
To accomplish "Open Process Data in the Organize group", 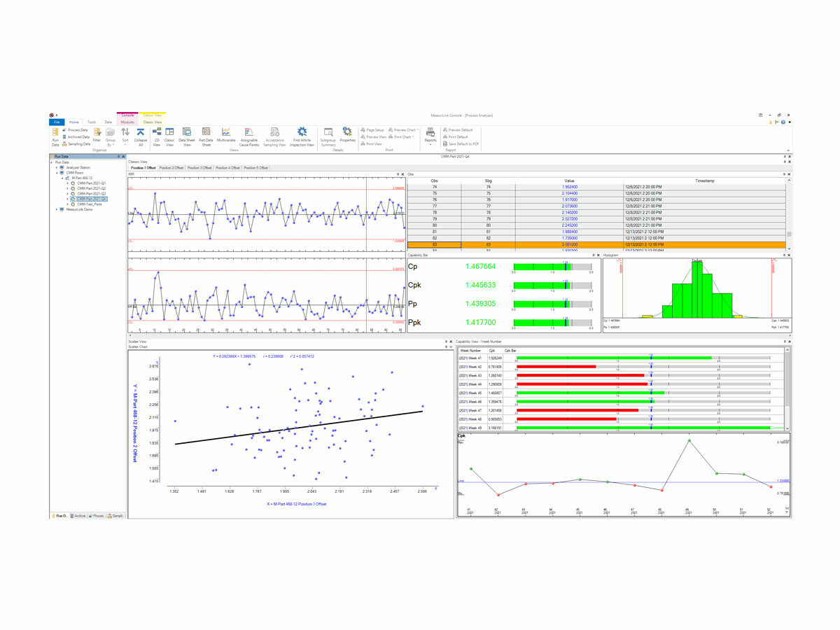I will point(76,130).
